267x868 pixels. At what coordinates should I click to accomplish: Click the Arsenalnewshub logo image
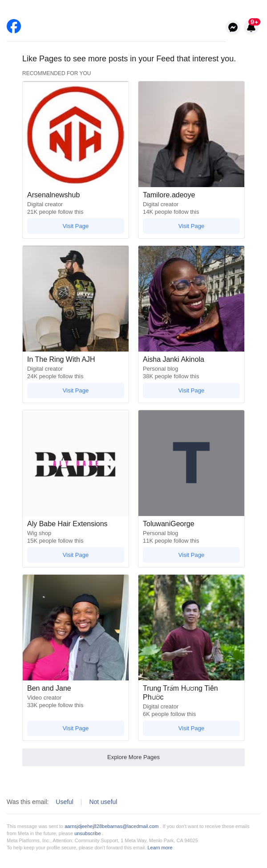point(76,134)
